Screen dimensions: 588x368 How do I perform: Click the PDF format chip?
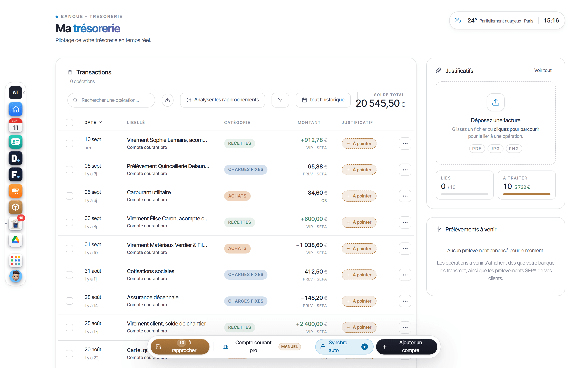click(477, 149)
